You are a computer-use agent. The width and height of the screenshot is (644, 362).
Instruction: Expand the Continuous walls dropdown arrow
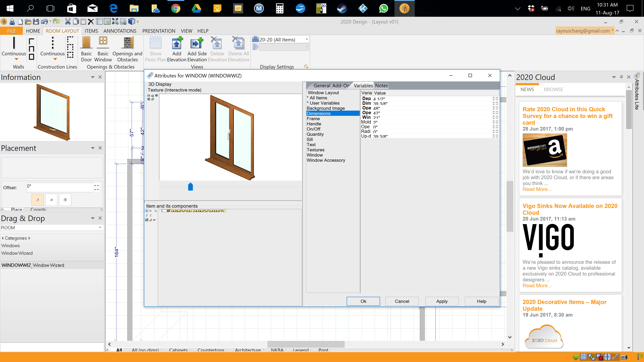(x=16, y=59)
